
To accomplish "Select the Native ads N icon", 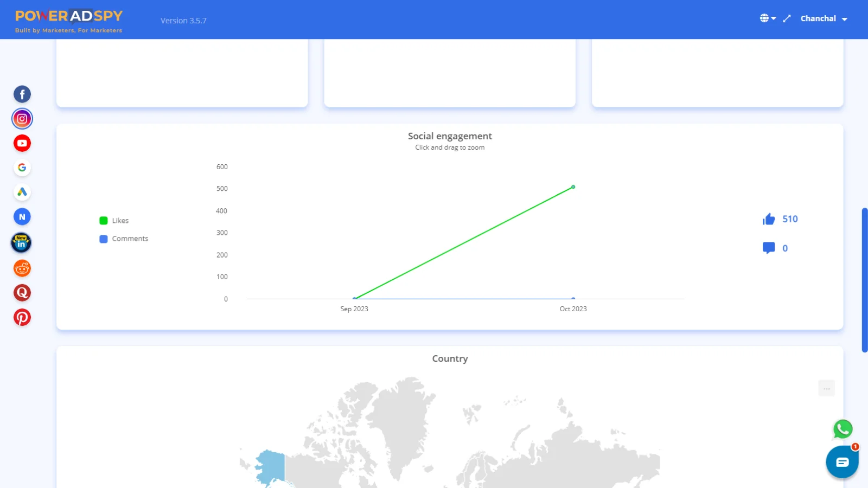I will coord(22,217).
